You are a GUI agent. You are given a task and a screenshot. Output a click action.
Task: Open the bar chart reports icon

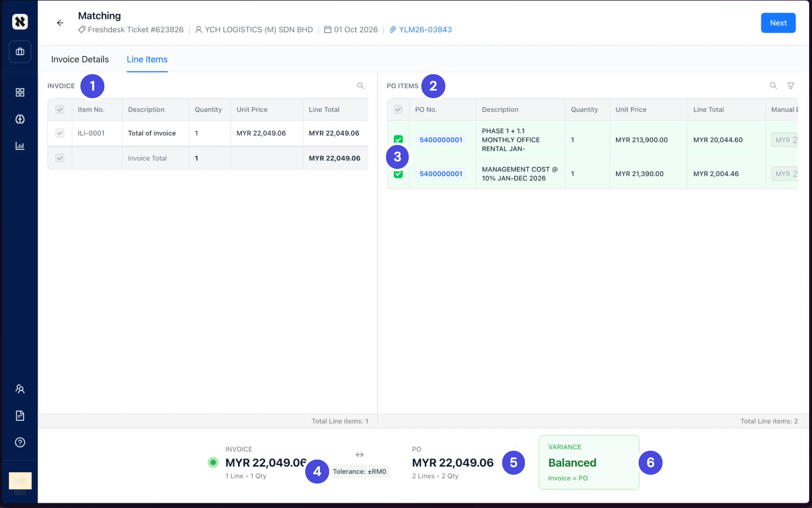tap(20, 146)
